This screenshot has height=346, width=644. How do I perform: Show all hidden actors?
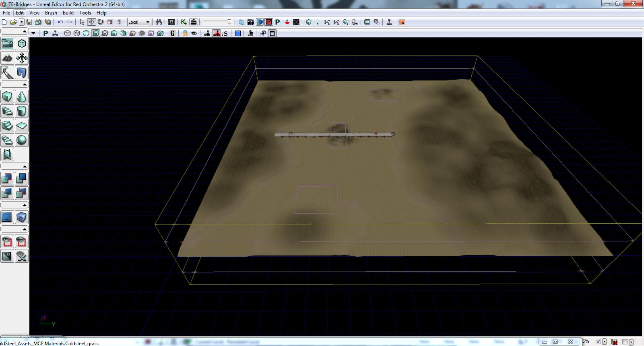click(22, 256)
